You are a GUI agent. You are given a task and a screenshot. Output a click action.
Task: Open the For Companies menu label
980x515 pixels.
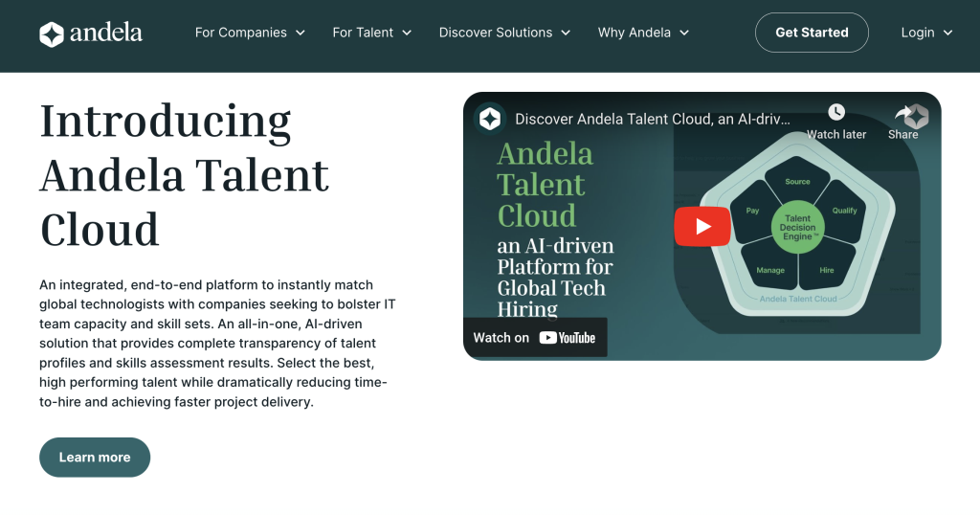click(240, 33)
